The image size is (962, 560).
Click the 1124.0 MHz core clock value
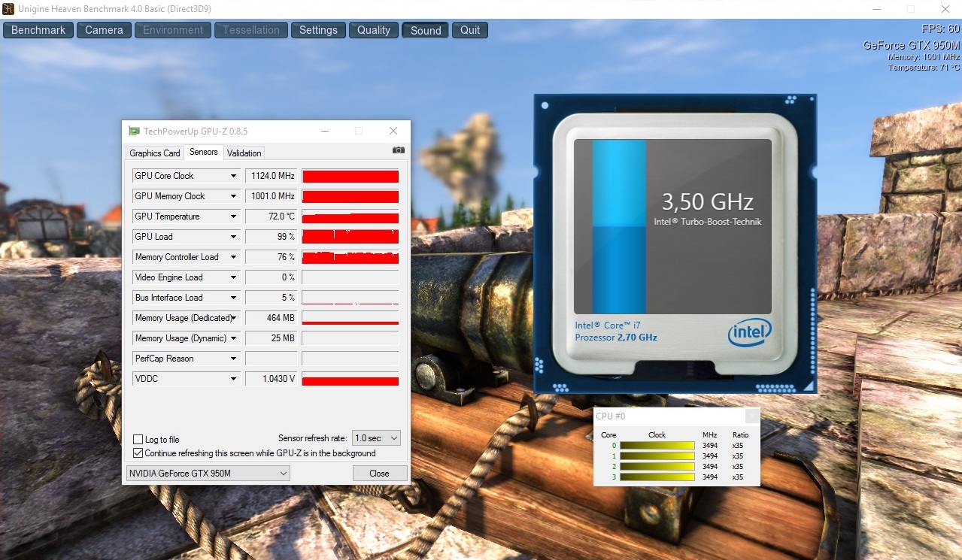point(272,176)
